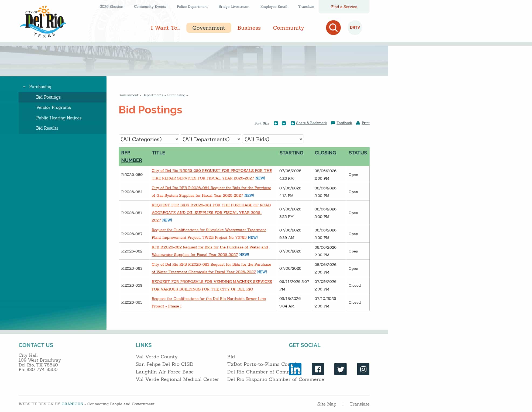Click the R:2026-059 RFP number cell
Screen dimensions: 532x412
(x=134, y=285)
